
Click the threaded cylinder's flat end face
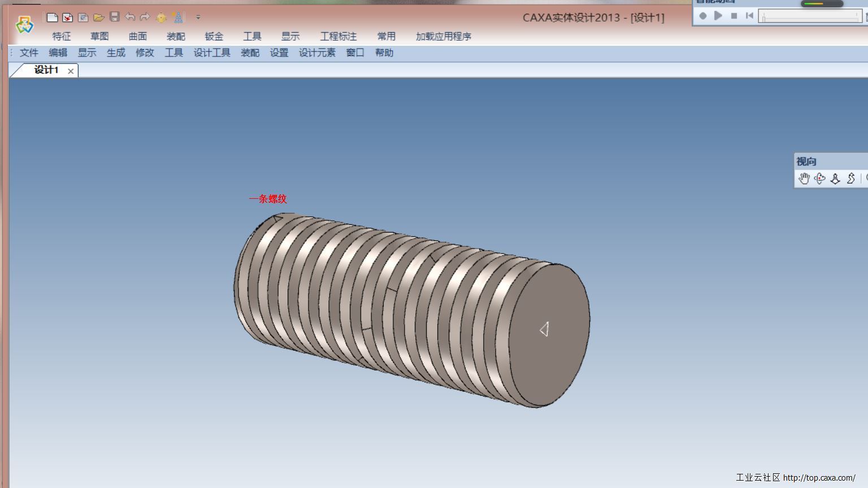(x=549, y=335)
